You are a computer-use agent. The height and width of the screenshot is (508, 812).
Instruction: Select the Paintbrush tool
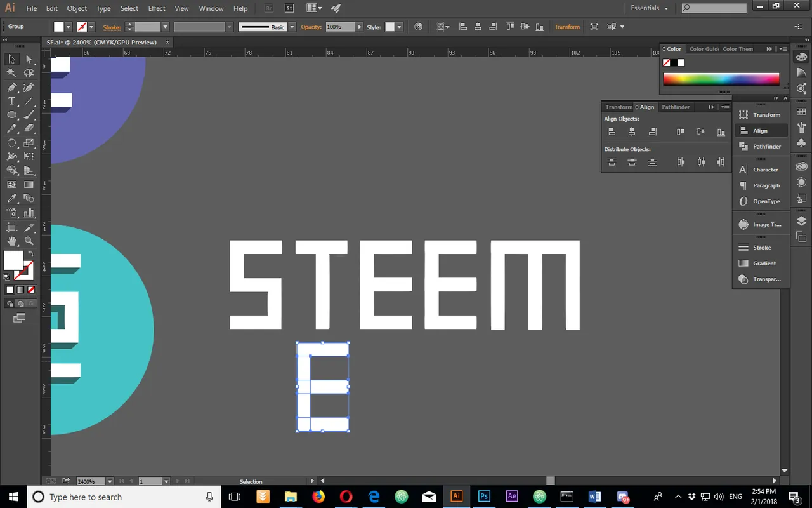pyautogui.click(x=29, y=115)
